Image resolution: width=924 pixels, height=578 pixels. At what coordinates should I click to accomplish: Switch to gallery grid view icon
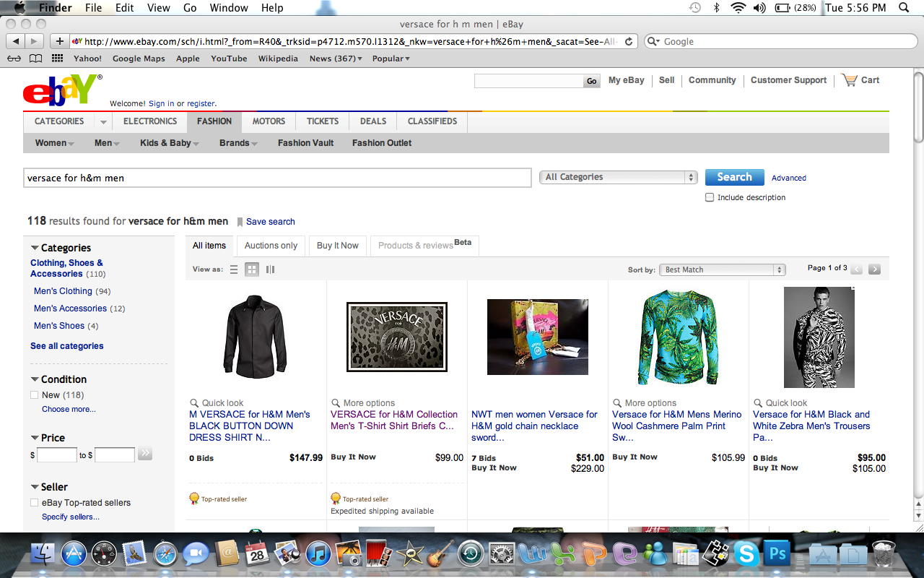(x=252, y=269)
